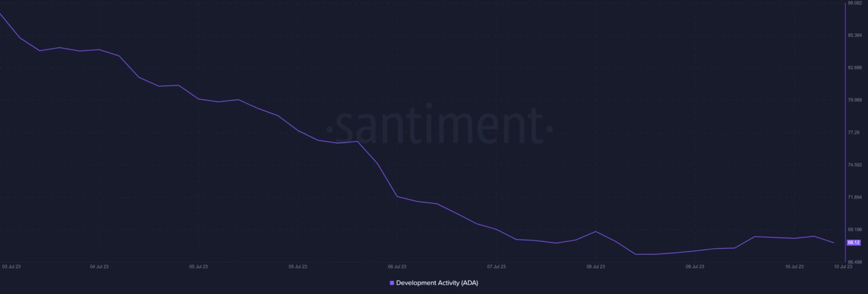Image resolution: width=868 pixels, height=294 pixels.
Task: Select the 09 Jul 23 date label
Action: point(695,266)
